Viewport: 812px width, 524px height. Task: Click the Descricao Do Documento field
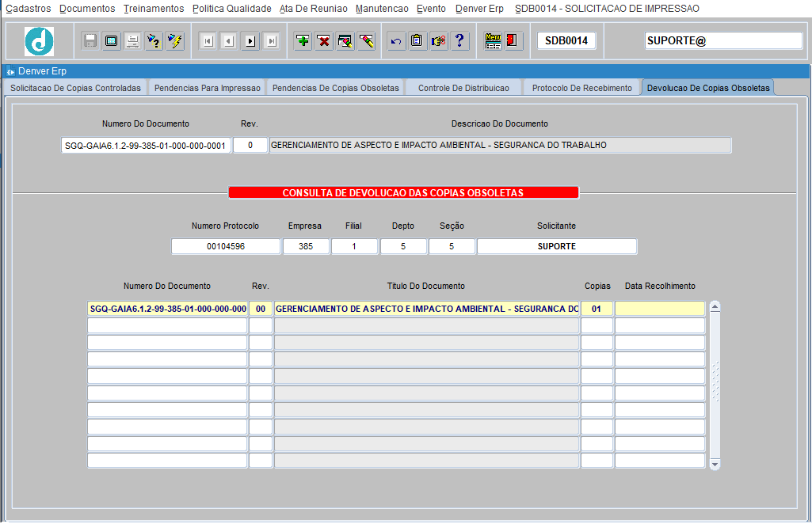coord(500,146)
